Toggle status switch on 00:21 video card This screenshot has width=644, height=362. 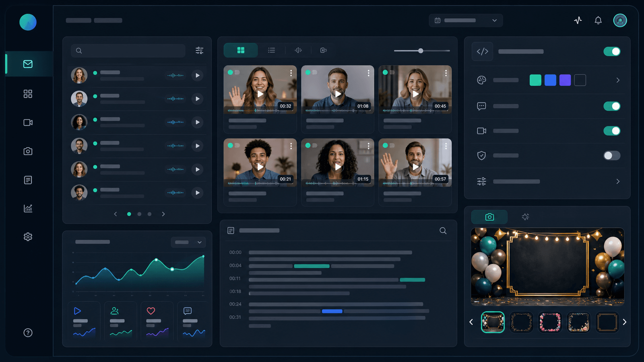pyautogui.click(x=234, y=145)
